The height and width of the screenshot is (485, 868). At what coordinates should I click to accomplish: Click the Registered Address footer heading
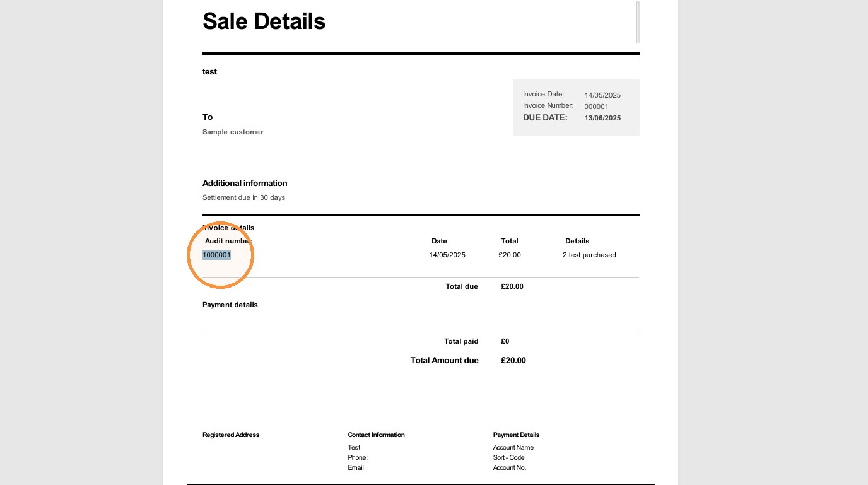click(231, 435)
